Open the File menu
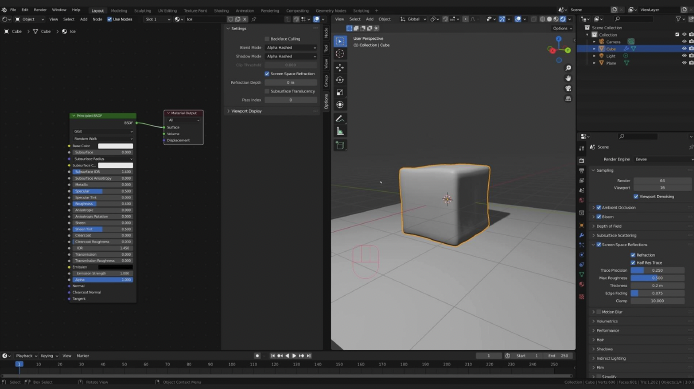 (13, 10)
